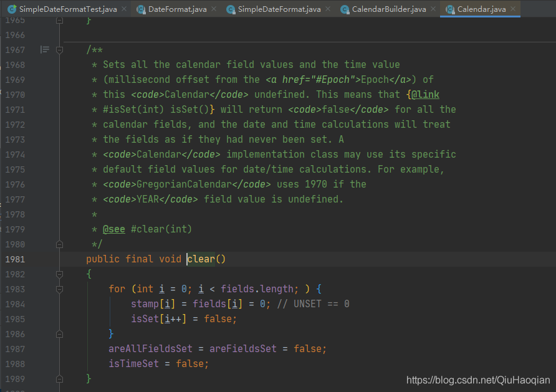Click the "// UNSET == 0" comment
The height and width of the screenshot is (392, 556).
click(313, 304)
